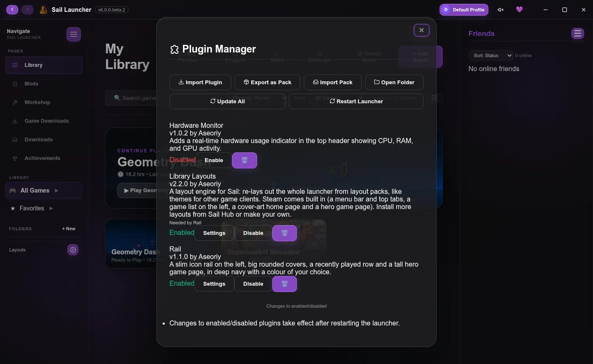Open the Workshop page
Image resolution: width=593 pixels, height=364 pixels.
click(44, 102)
